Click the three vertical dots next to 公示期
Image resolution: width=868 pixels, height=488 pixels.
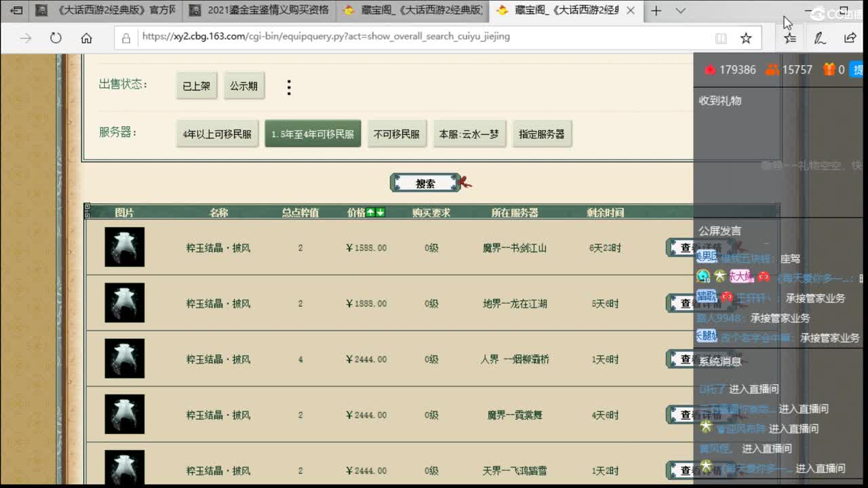[289, 87]
